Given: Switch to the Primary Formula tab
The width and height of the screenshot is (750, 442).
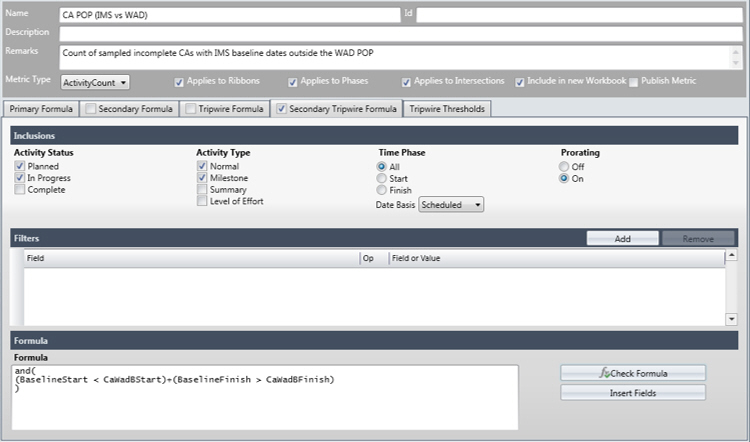Looking at the screenshot, I should 39,108.
